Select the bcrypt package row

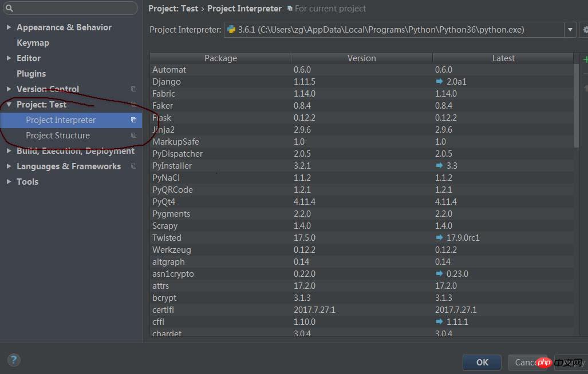click(x=361, y=297)
